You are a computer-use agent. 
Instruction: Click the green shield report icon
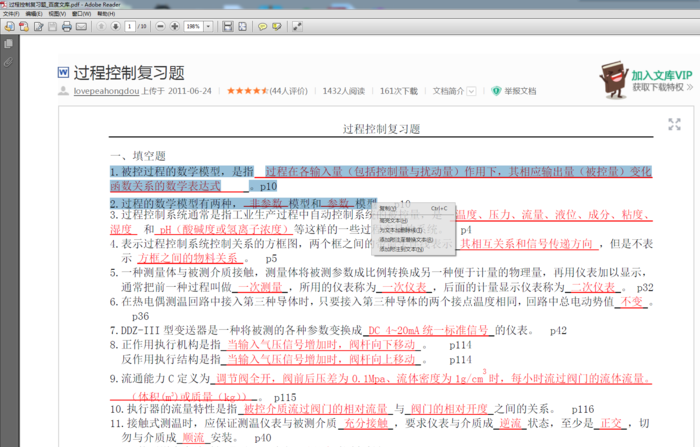point(496,91)
